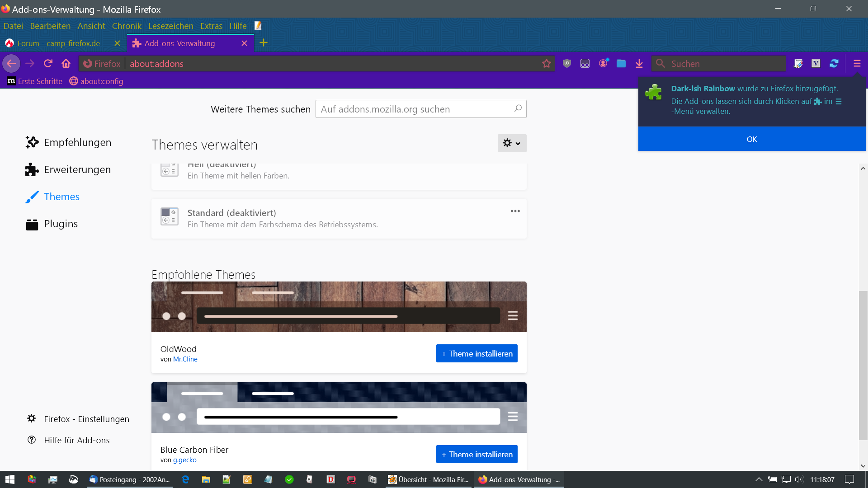This screenshot has height=488, width=868.
Task: Select Erweiterungen in sidebar
Action: [77, 169]
